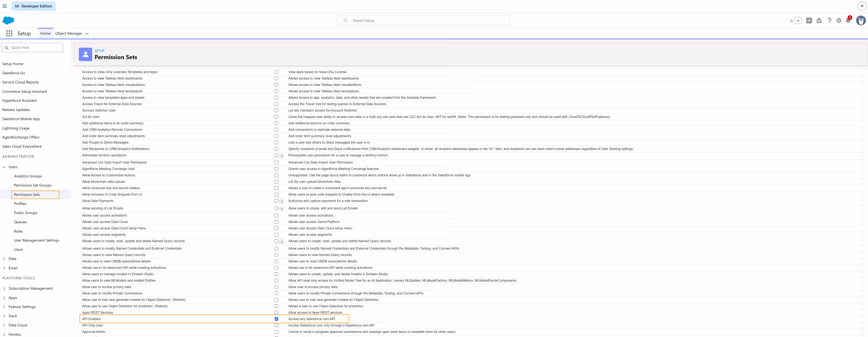Check the API Only User checkbox
The height and width of the screenshot is (337, 868).
(276, 325)
